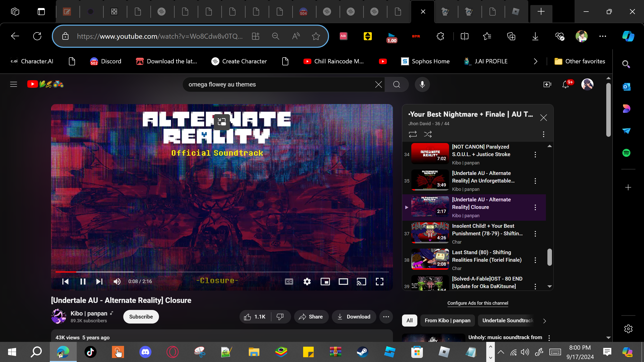Mute the video volume
The height and width of the screenshot is (362, 644).
point(117,282)
